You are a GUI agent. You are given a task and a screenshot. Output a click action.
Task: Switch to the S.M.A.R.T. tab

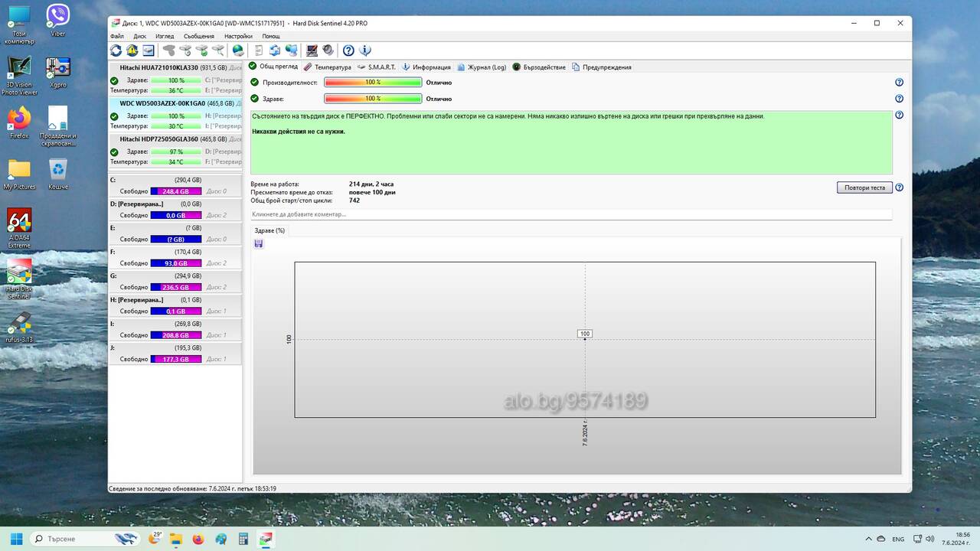tap(376, 67)
